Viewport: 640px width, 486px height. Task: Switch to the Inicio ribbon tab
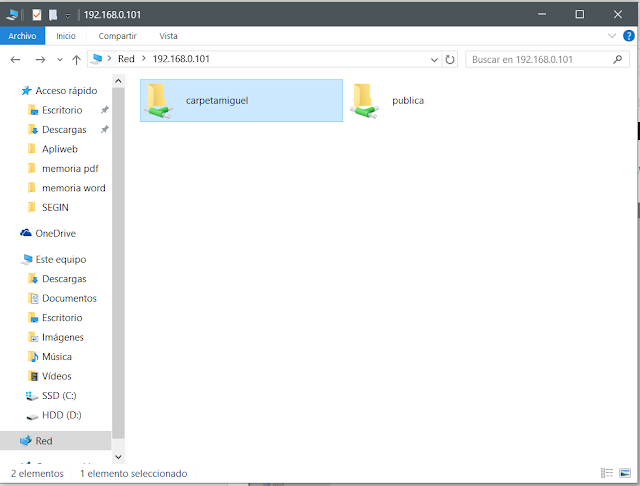pos(66,36)
